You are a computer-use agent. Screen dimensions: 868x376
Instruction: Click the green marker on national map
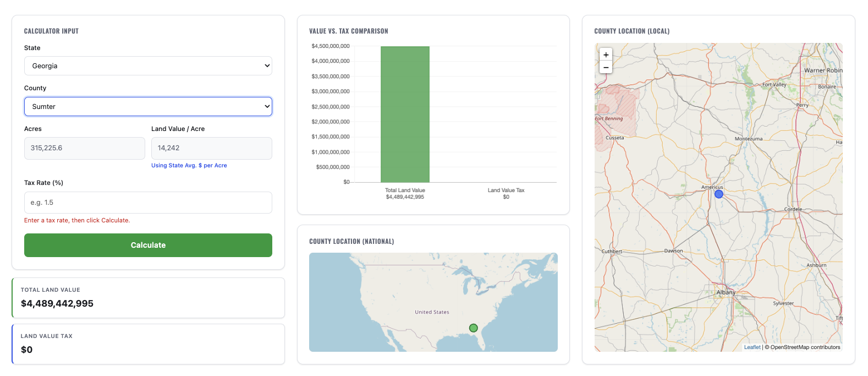[x=473, y=328]
